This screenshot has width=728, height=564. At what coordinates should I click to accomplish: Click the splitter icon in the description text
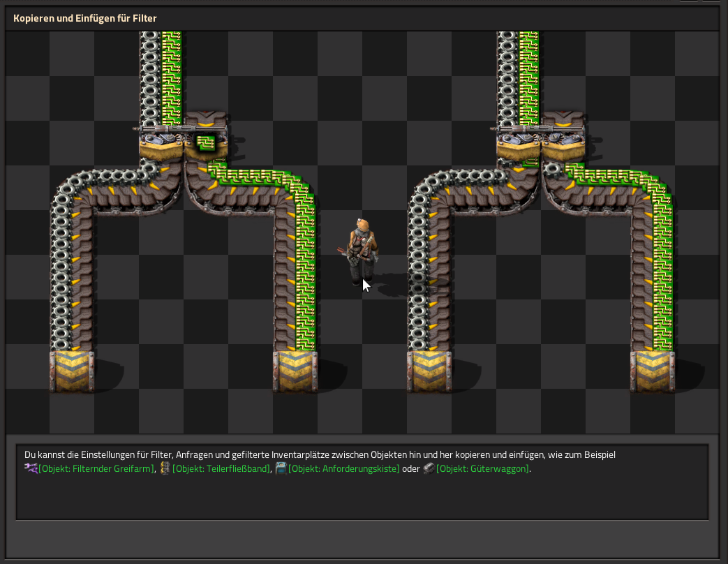click(165, 468)
